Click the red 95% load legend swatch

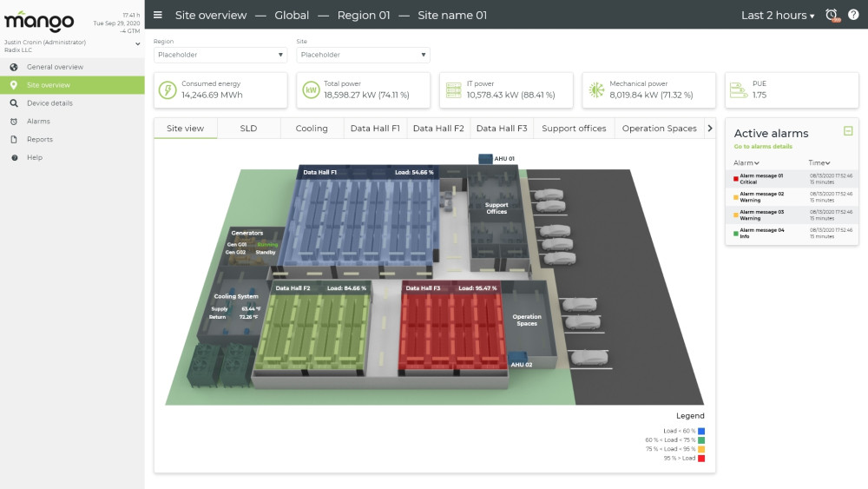[700, 458]
